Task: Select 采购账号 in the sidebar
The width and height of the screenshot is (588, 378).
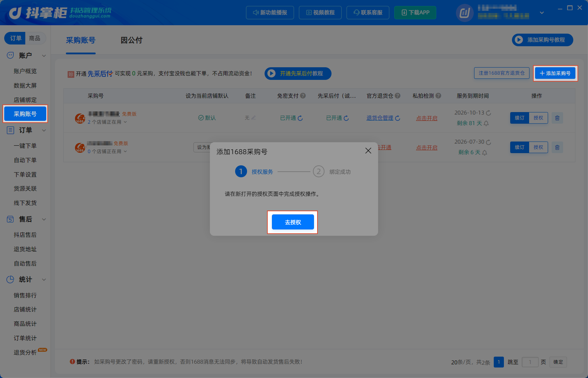Action: [25, 114]
